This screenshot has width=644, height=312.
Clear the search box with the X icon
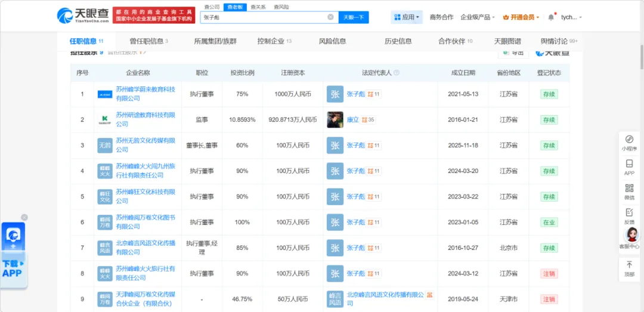click(x=330, y=17)
